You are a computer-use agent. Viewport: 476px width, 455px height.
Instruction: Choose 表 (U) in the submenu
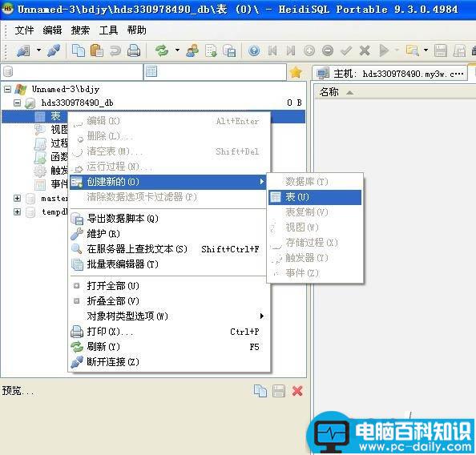coord(315,197)
